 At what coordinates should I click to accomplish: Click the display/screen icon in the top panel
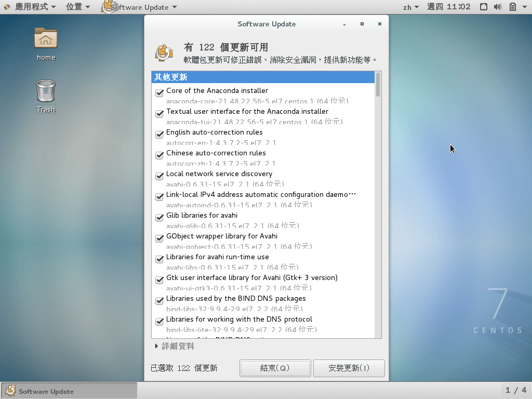pos(485,7)
